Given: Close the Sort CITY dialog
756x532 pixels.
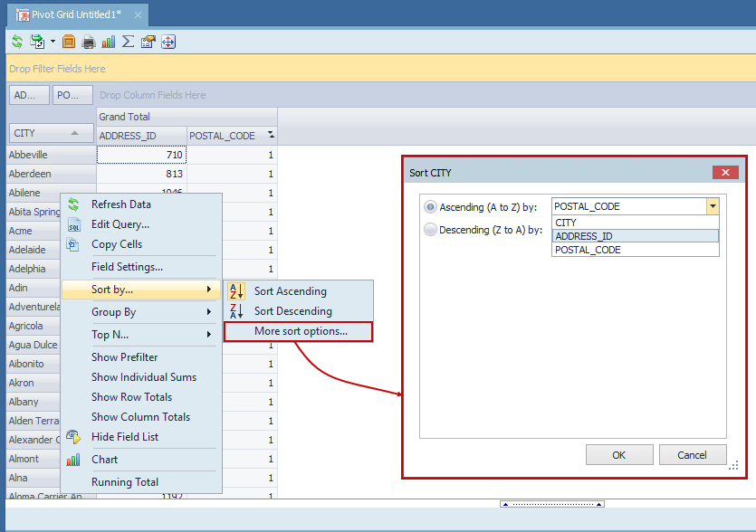Looking at the screenshot, I should pyautogui.click(x=725, y=173).
